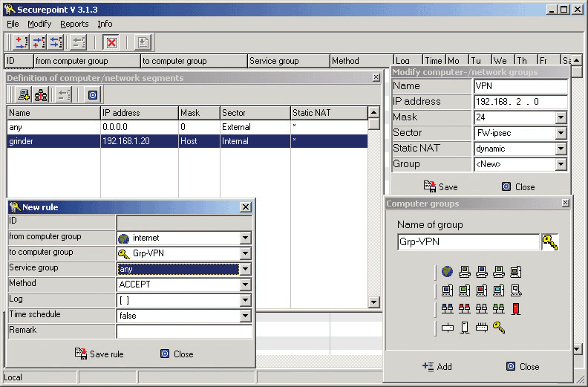Open the Mask dropdown showing 24
This screenshot has width=588, height=387.
point(561,117)
